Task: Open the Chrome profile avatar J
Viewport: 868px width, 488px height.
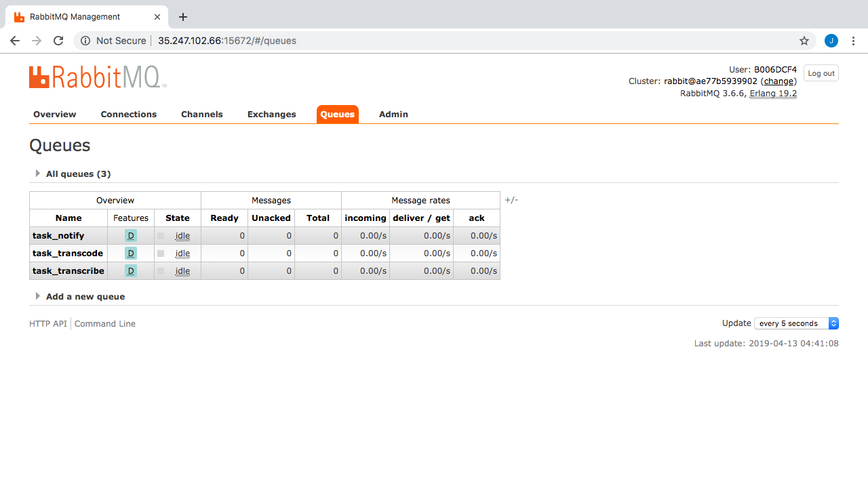Action: [831, 41]
